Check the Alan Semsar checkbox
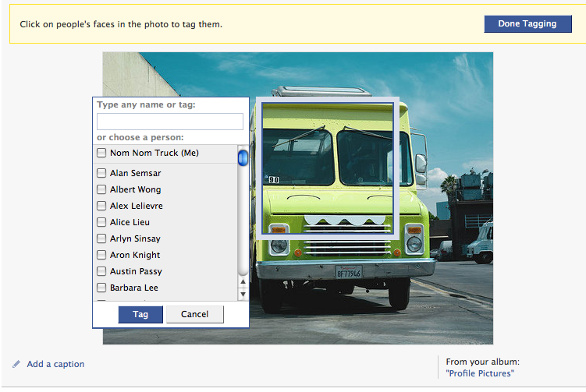The height and width of the screenshot is (392, 586). point(101,173)
